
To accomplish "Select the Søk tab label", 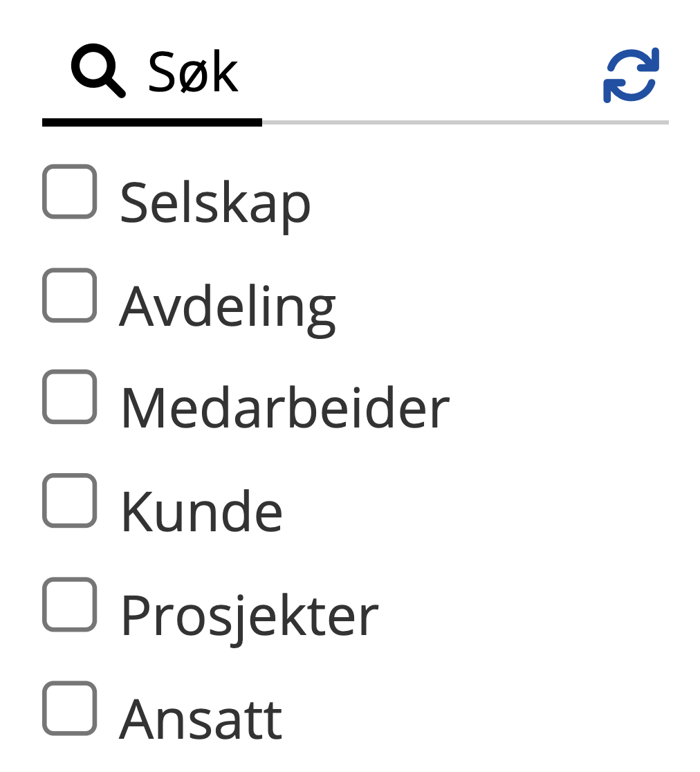I will 193,73.
